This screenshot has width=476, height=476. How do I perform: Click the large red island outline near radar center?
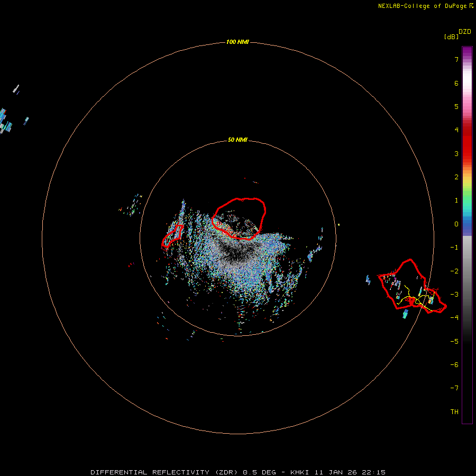tap(239, 218)
